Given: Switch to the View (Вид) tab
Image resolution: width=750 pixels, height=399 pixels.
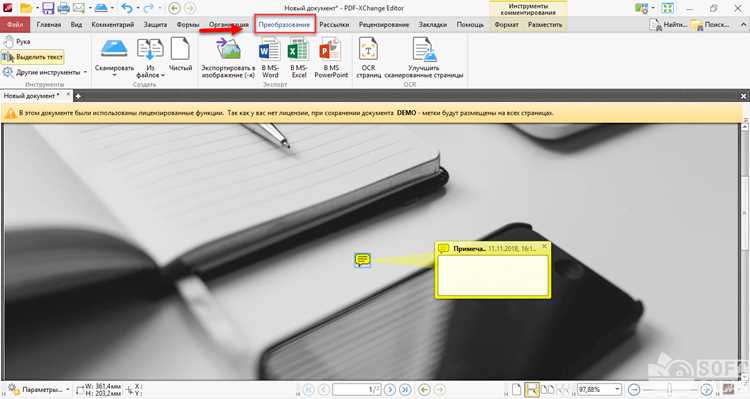Looking at the screenshot, I should click(77, 24).
